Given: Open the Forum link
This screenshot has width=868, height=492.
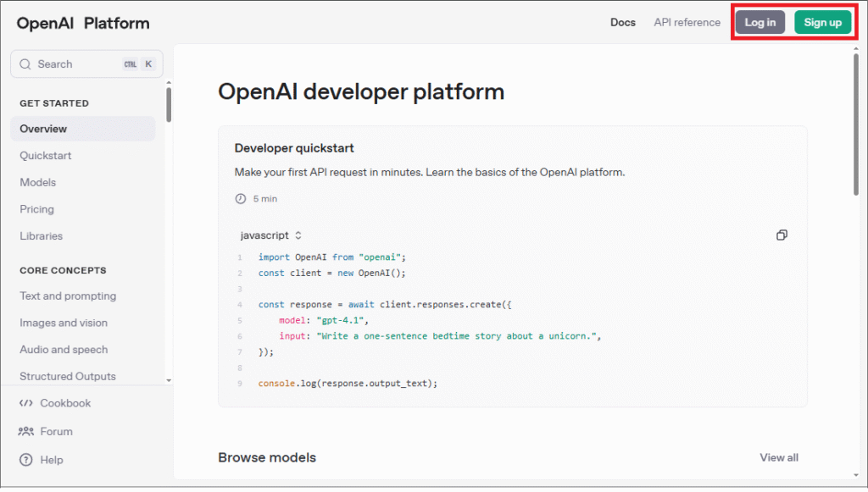Looking at the screenshot, I should tap(57, 431).
